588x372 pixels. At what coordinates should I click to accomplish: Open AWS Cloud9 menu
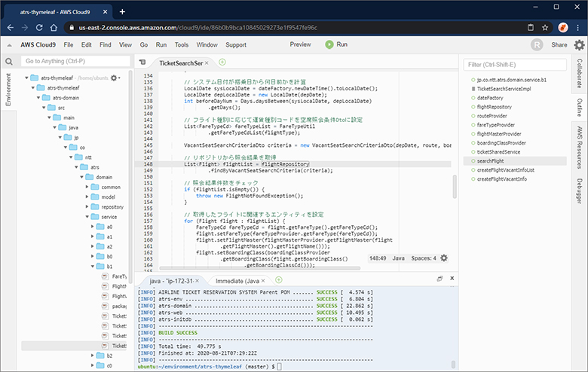pos(38,45)
